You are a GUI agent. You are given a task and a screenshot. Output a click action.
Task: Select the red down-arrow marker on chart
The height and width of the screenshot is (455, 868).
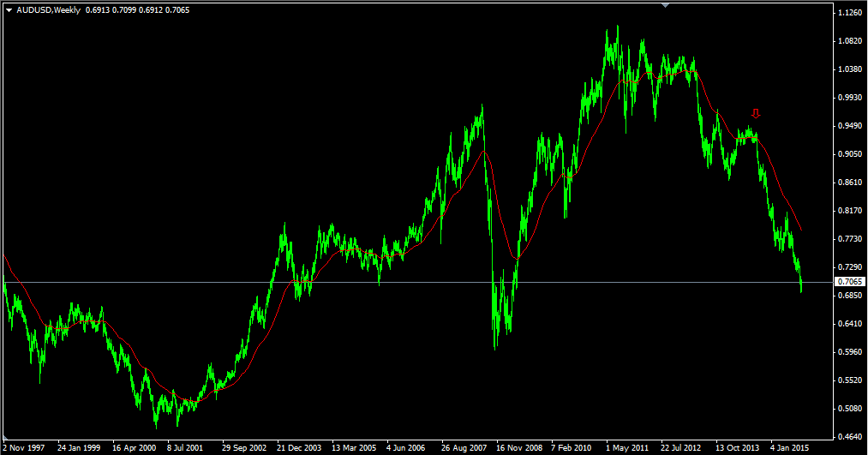756,113
